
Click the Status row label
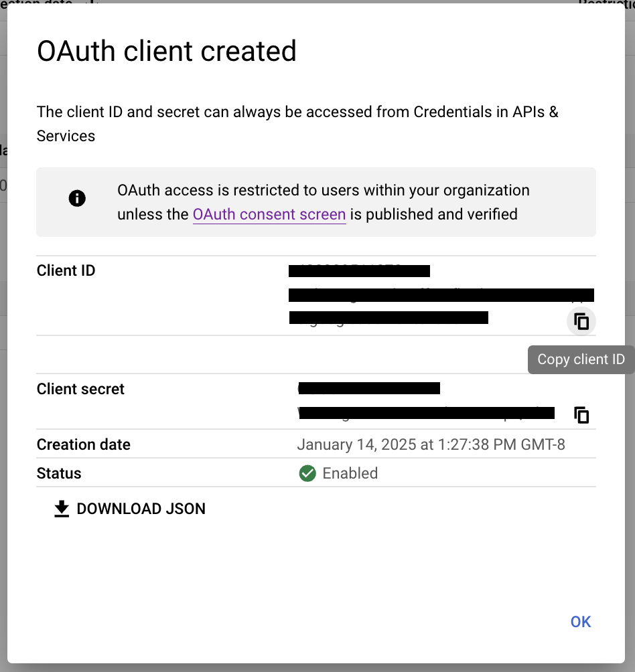[x=59, y=474]
